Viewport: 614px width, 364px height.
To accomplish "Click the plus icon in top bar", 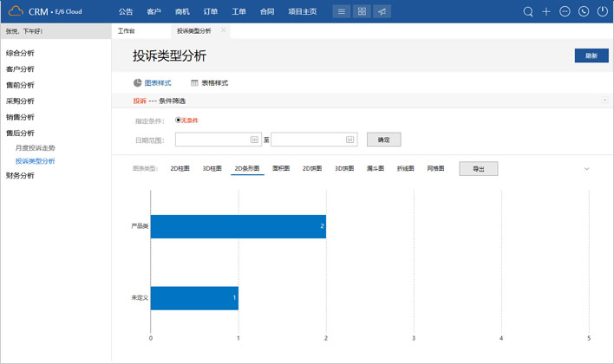I will tap(546, 12).
